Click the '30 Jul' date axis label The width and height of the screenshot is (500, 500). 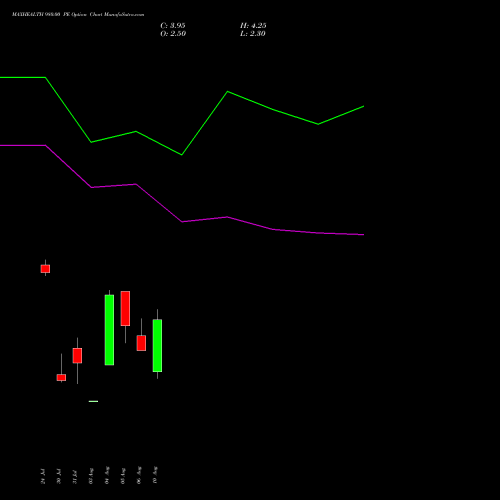pos(59,476)
